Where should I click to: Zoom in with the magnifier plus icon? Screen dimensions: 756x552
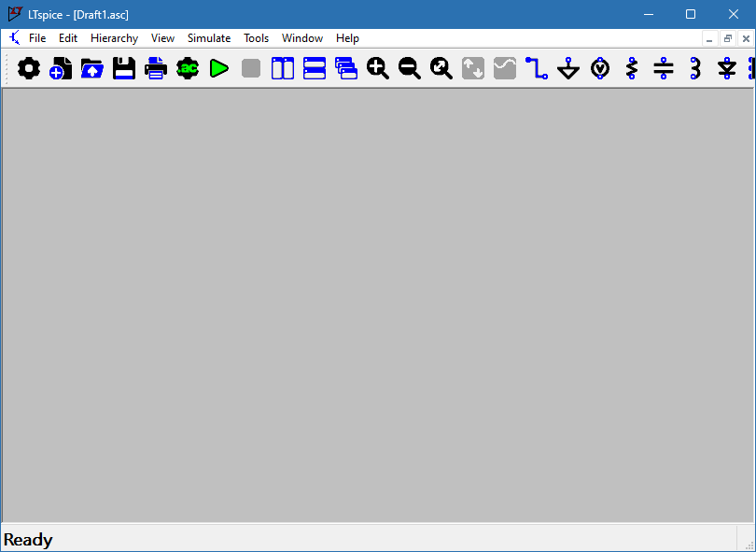(x=377, y=68)
